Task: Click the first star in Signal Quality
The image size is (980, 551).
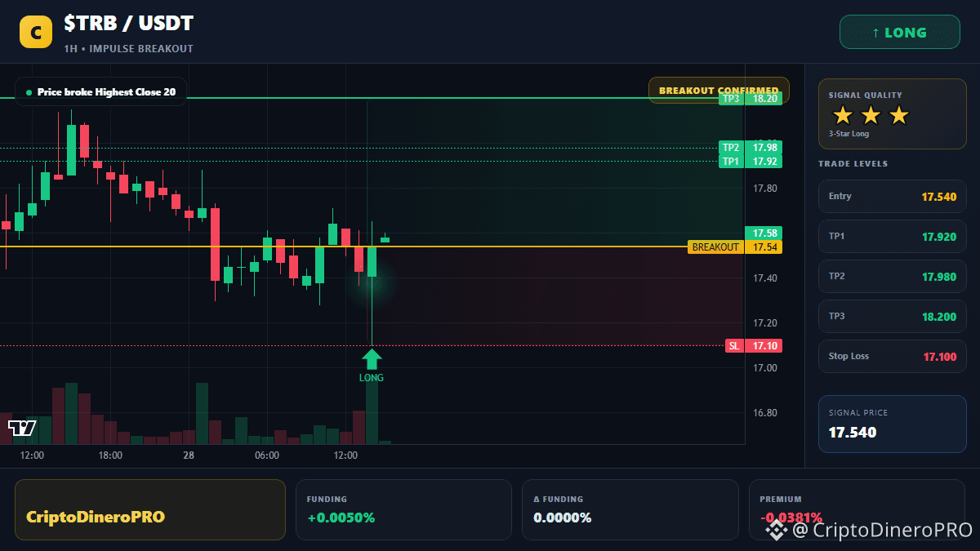Action: [843, 116]
